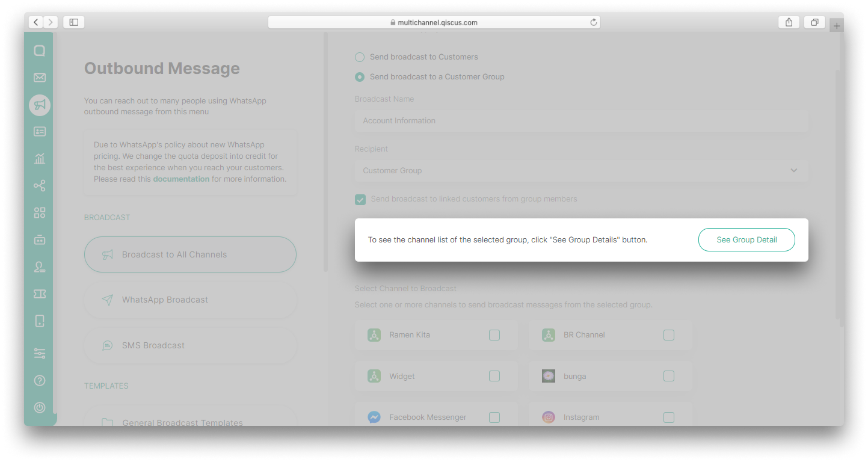The width and height of the screenshot is (868, 462).
Task: Click the See Group Detail button
Action: point(746,240)
